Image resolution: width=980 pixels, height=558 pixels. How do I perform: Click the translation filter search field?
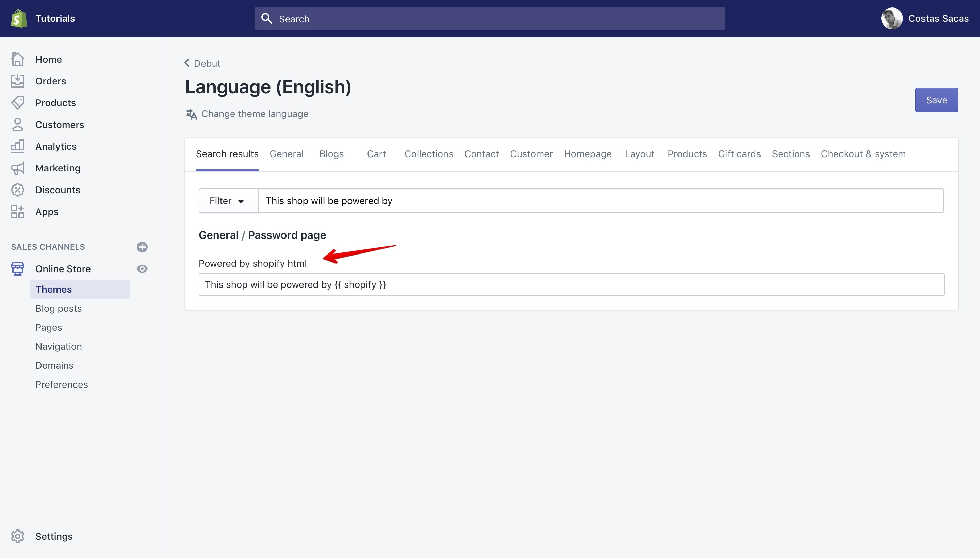click(601, 201)
